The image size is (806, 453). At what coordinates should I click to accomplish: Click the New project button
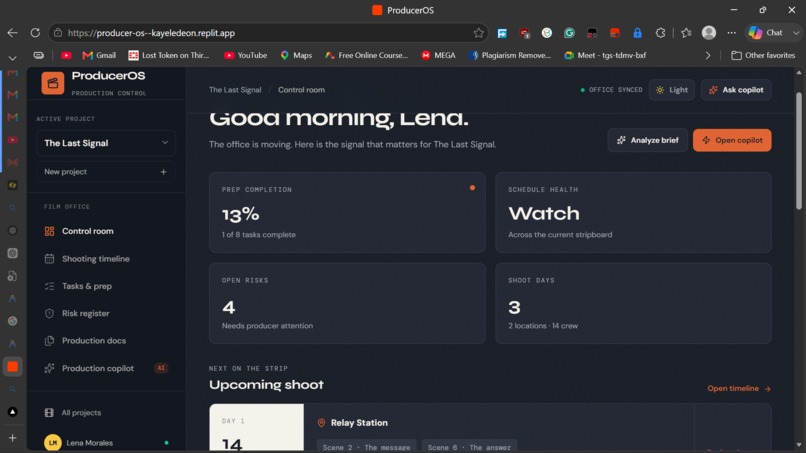(x=106, y=172)
